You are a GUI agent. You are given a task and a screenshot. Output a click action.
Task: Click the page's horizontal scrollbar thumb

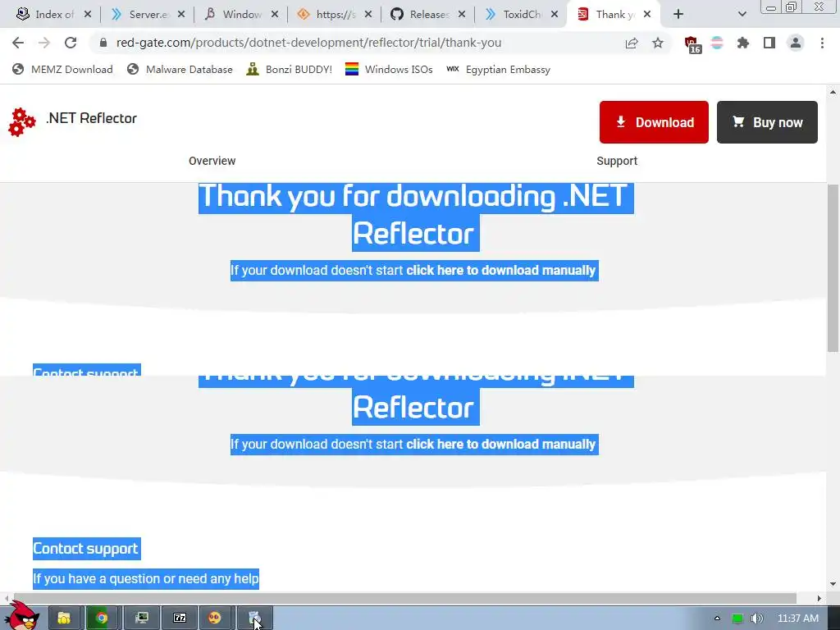click(404, 598)
